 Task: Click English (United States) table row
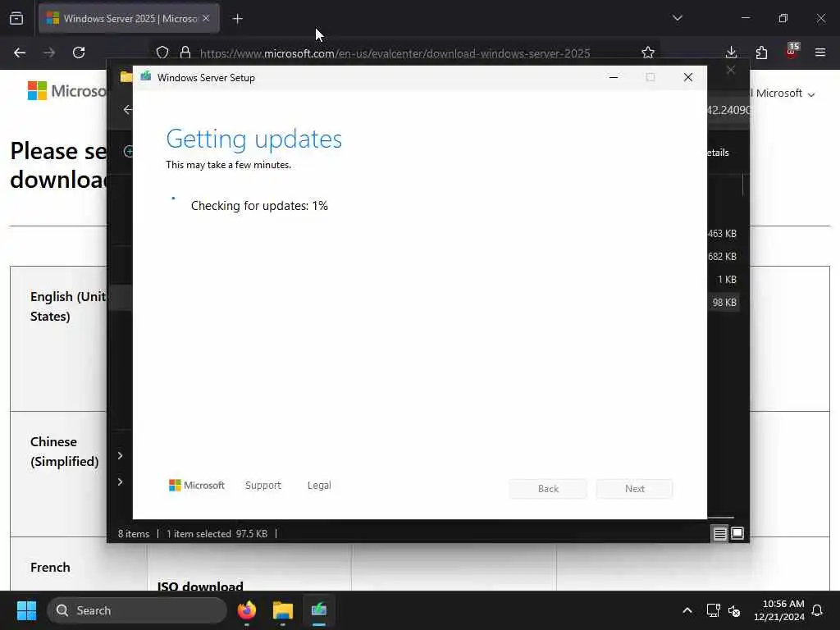point(67,307)
